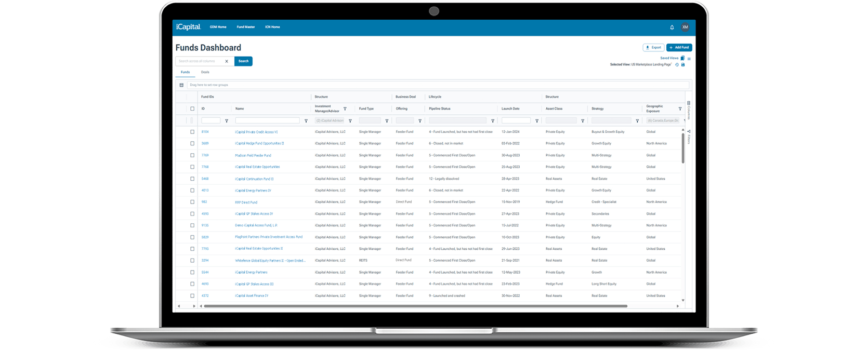Open the Columns side panel
The image size is (868, 351).
pos(689,110)
